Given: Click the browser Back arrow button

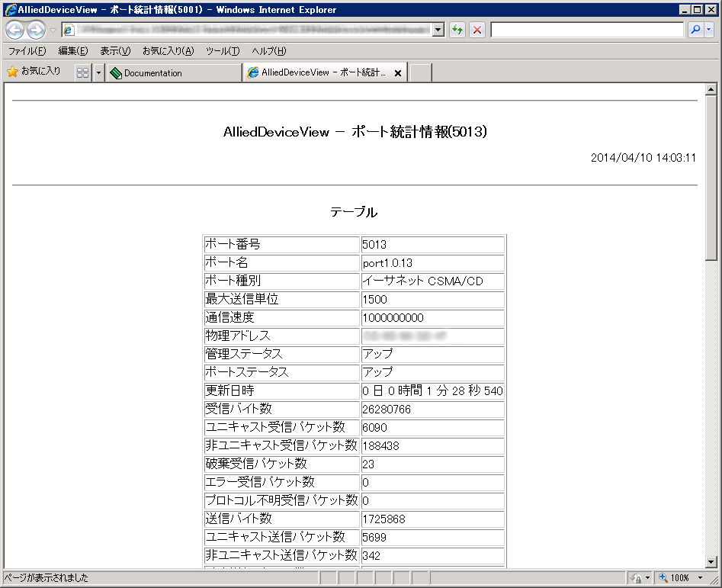Looking at the screenshot, I should (14, 30).
